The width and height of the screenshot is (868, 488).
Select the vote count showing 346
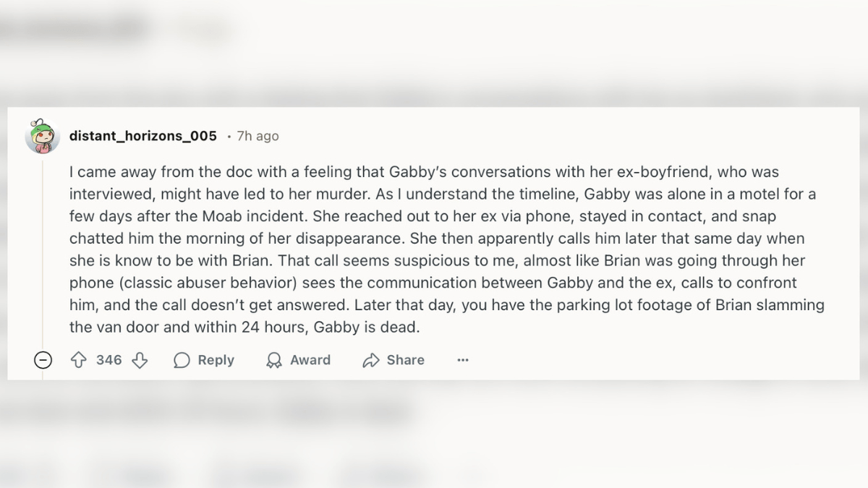[108, 359]
